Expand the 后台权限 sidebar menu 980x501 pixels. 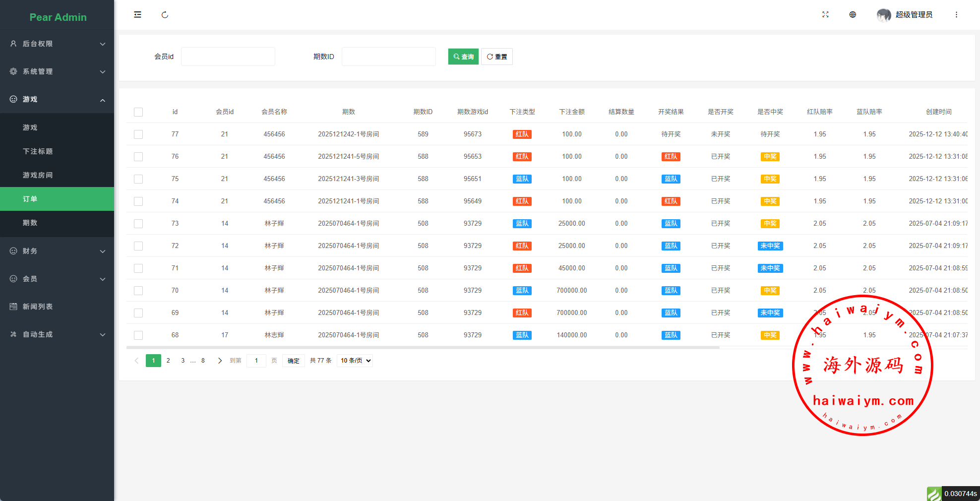click(x=57, y=44)
